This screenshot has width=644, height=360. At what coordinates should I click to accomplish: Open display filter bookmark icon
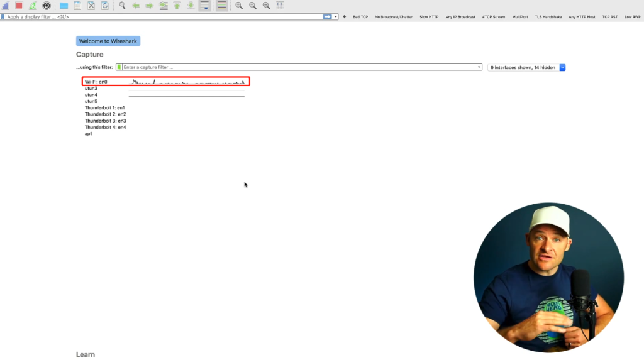pos(3,17)
